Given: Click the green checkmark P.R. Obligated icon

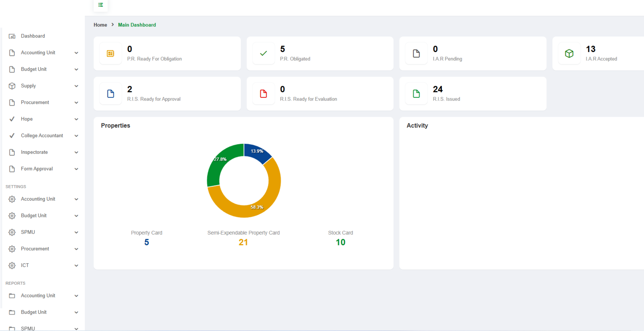Looking at the screenshot, I should point(264,54).
